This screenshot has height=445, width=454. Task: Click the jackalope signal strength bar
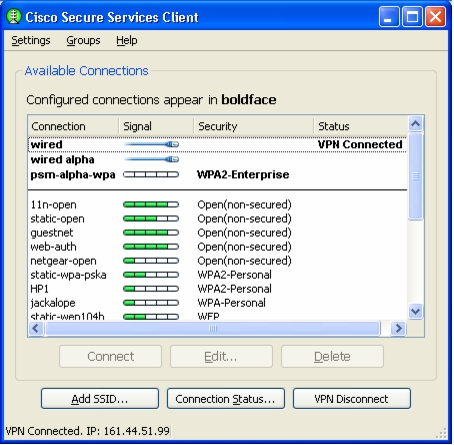(151, 303)
